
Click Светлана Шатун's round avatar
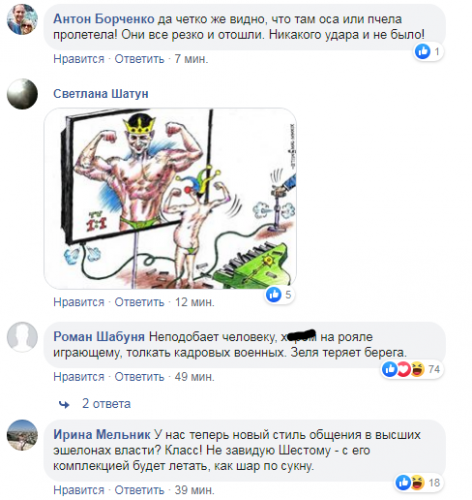point(22,94)
